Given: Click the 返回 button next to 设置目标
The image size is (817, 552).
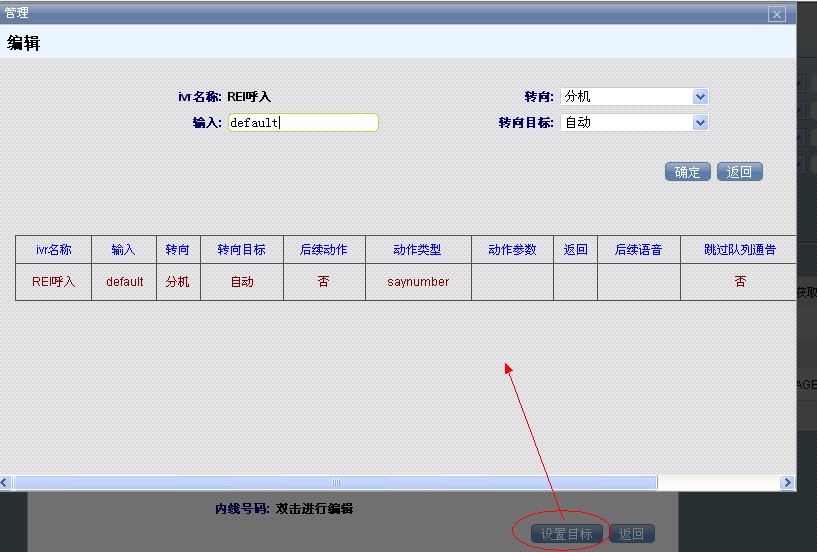Looking at the screenshot, I should point(631,534).
